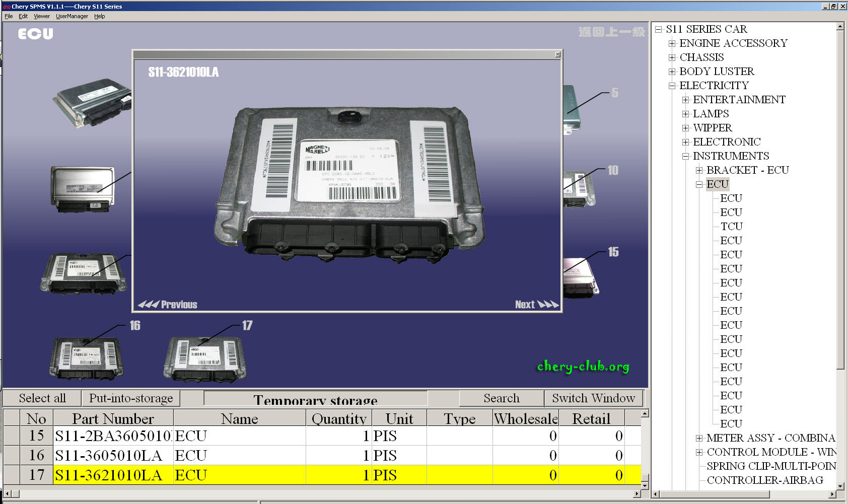Click row header number 16
The width and height of the screenshot is (848, 504).
click(36, 456)
